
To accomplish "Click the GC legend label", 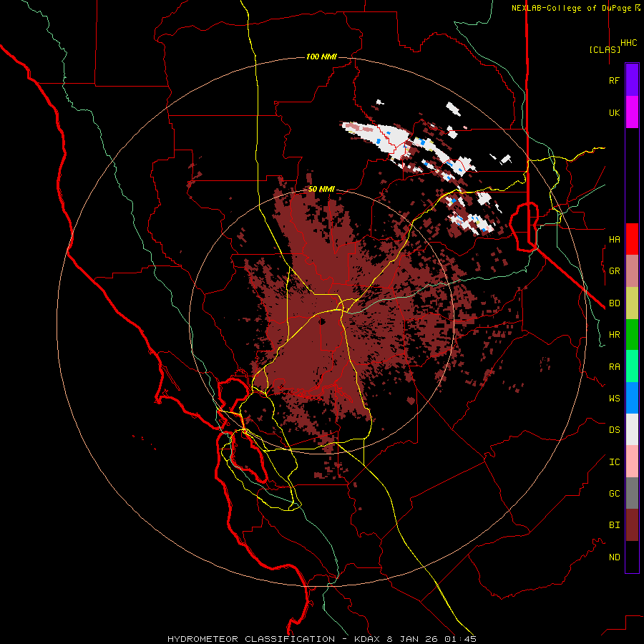I will (x=614, y=493).
